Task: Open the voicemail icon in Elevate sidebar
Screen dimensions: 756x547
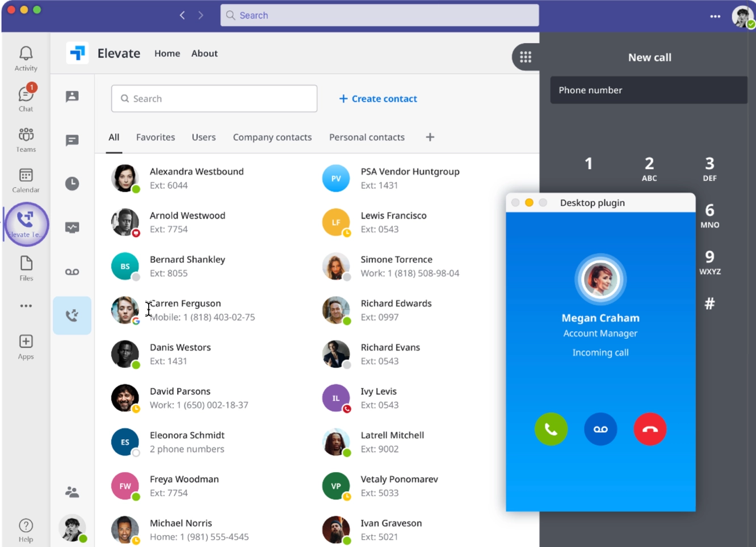Action: [72, 272]
